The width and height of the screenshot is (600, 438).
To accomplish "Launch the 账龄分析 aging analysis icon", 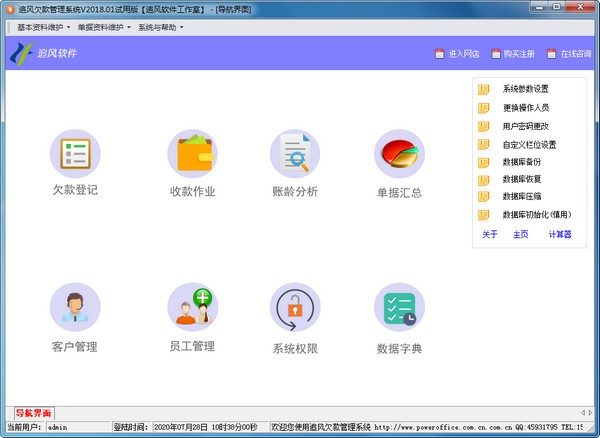I will (x=295, y=155).
